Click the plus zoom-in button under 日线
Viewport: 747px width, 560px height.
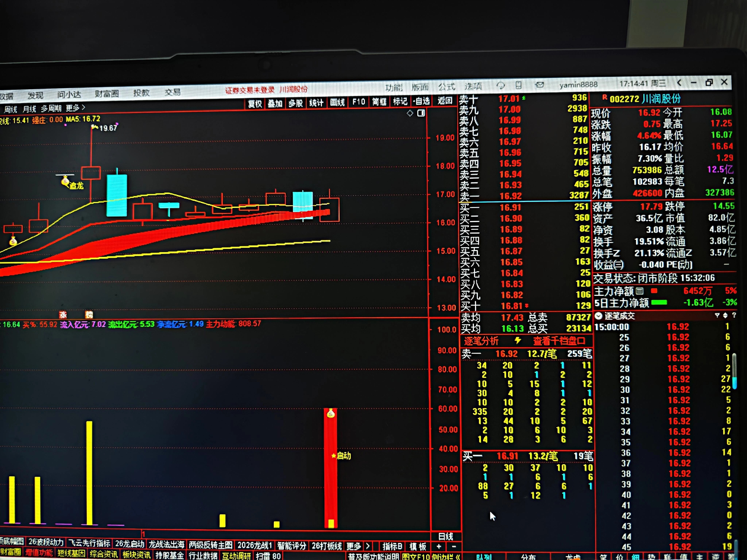439,546
